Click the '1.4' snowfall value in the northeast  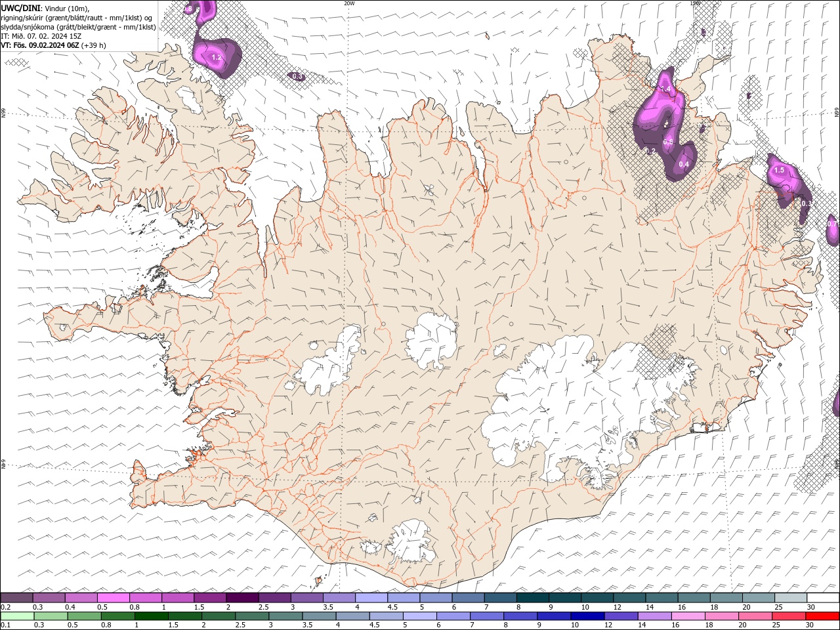click(665, 89)
